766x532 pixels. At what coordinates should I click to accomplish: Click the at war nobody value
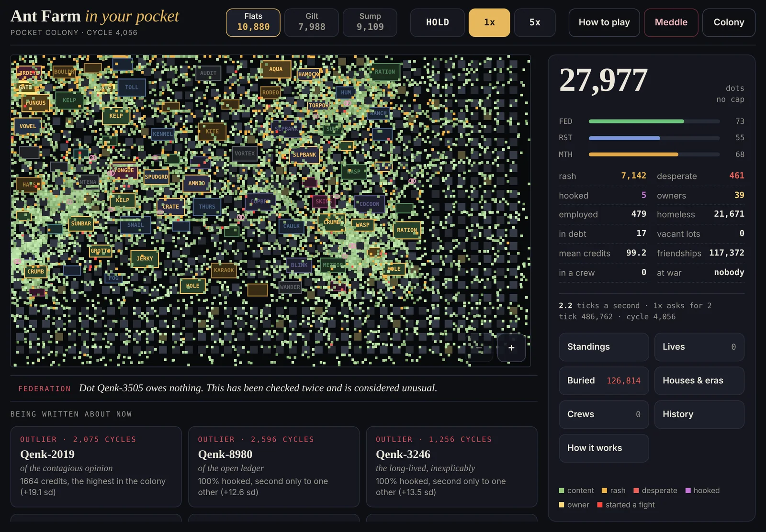[729, 273]
